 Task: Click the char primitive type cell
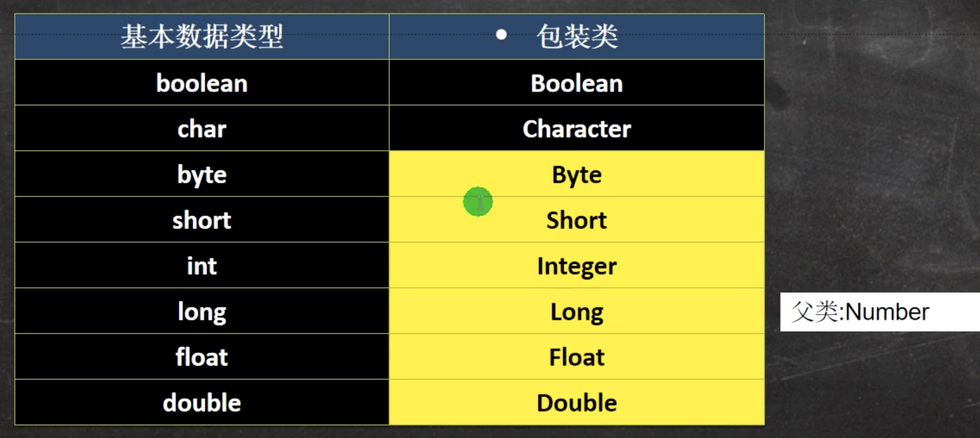click(202, 129)
